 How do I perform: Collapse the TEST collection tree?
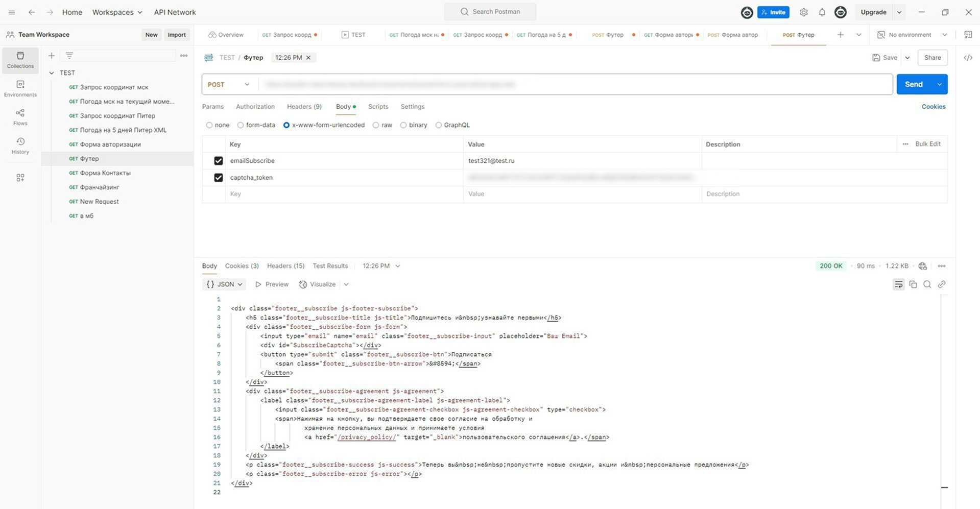pyautogui.click(x=52, y=73)
